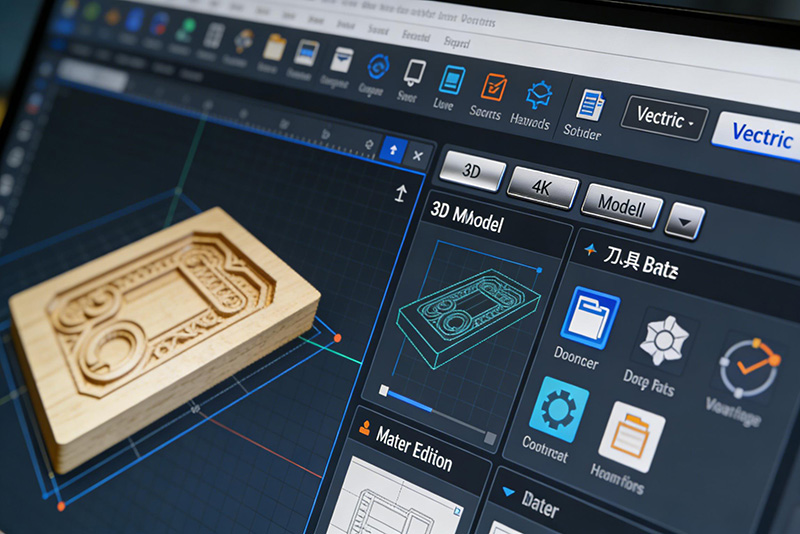The height and width of the screenshot is (534, 800).
Task: Select the grey grid icon in toolbar
Action: [x=213, y=37]
